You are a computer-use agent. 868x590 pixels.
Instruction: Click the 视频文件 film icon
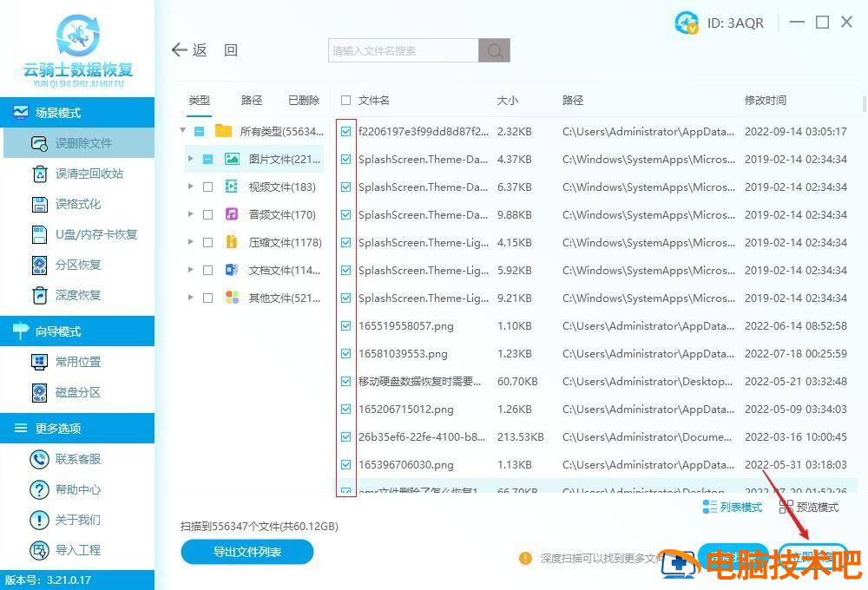[232, 187]
